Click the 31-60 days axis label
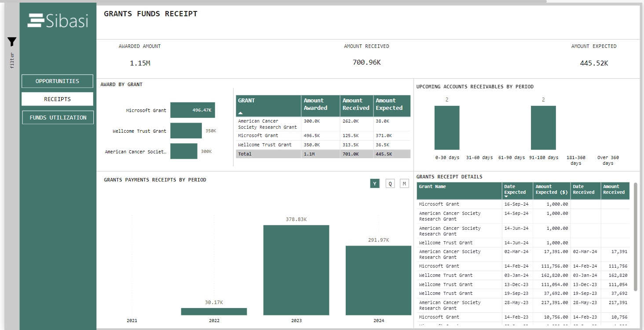644x330 pixels. point(479,157)
